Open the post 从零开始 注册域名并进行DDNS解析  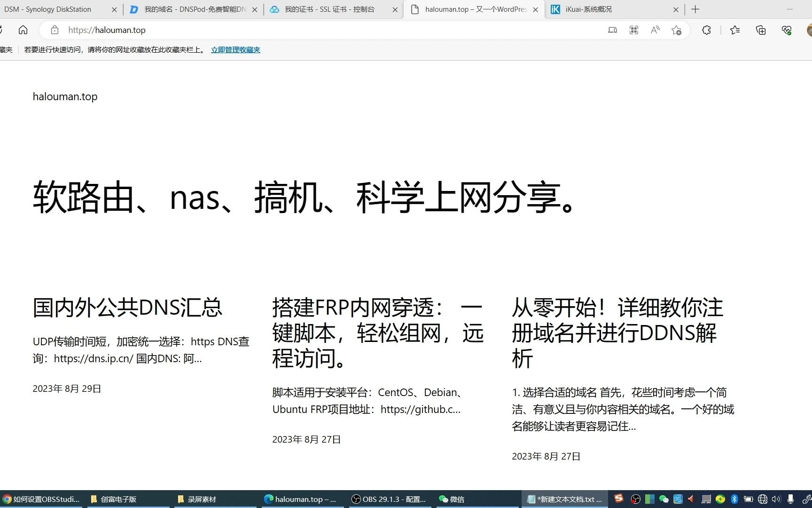[x=617, y=333]
